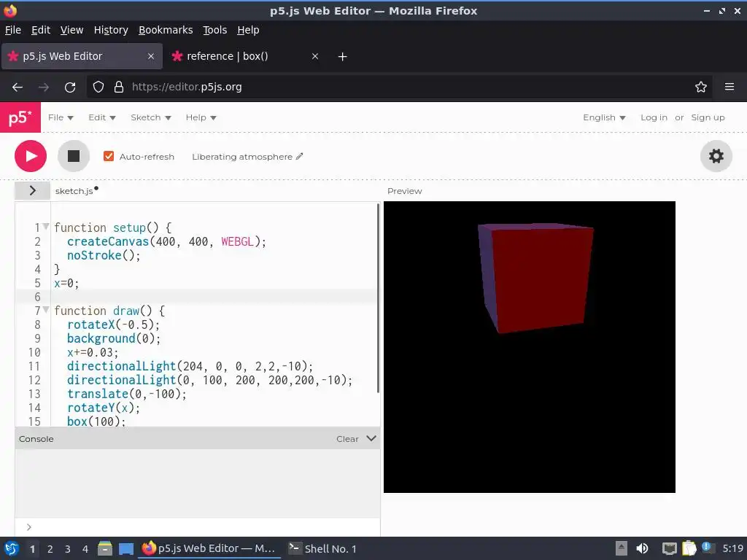Screen dimensions: 747x560
Task: Open Firefox Tools menu
Action: 215,30
